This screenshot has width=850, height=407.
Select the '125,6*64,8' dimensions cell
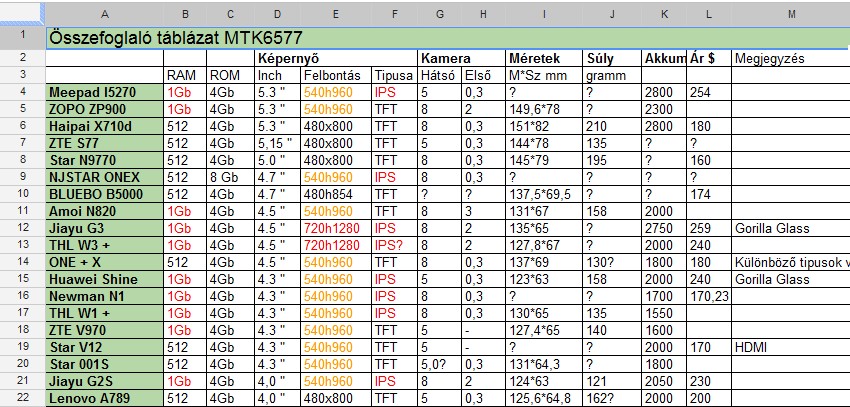pos(545,398)
